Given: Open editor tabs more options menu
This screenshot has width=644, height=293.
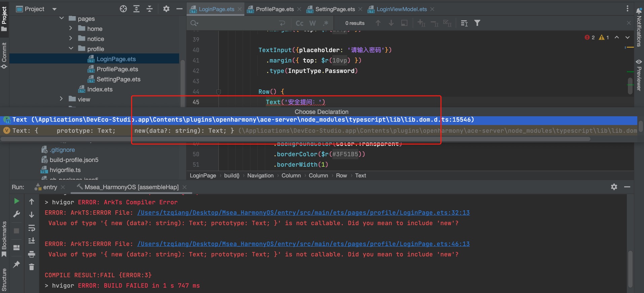Looking at the screenshot, I should point(627,9).
